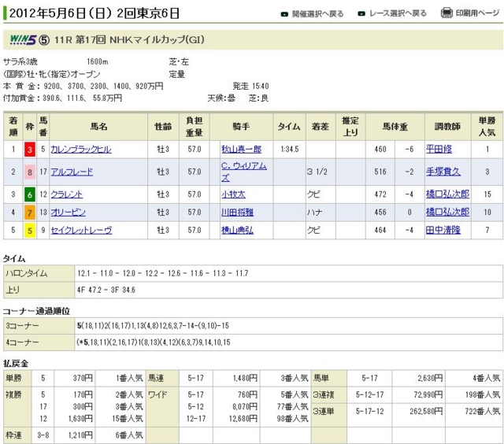
Task: Open jockey 川田将雅 profile
Action: [x=238, y=213]
